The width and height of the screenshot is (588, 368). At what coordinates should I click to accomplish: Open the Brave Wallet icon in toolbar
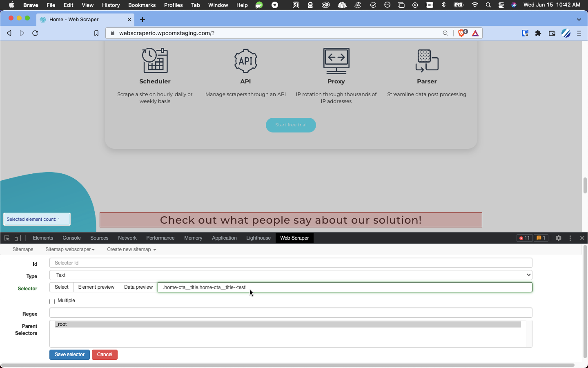[552, 33]
